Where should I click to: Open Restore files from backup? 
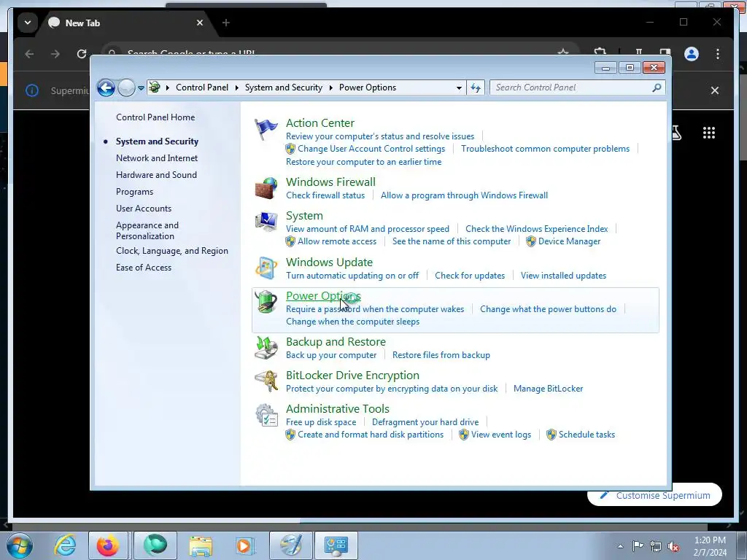[441, 355]
